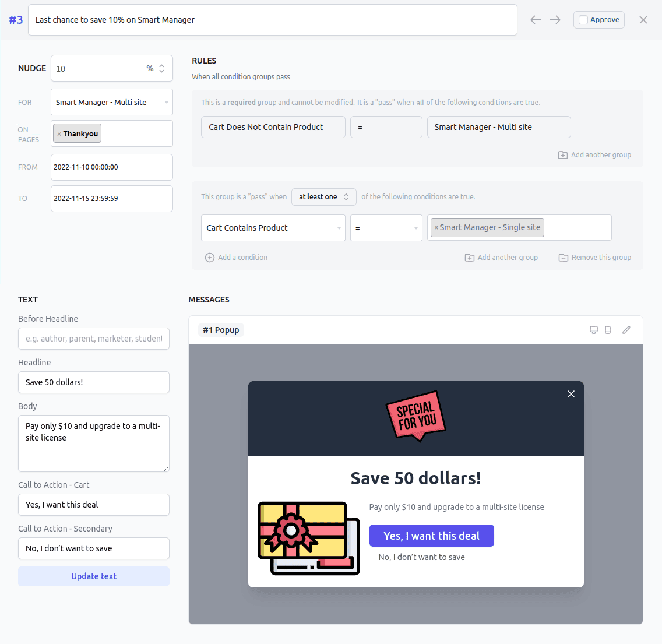The height and width of the screenshot is (644, 662).
Task: Open the Smart Manager - Multi site FOR dropdown
Action: [111, 102]
